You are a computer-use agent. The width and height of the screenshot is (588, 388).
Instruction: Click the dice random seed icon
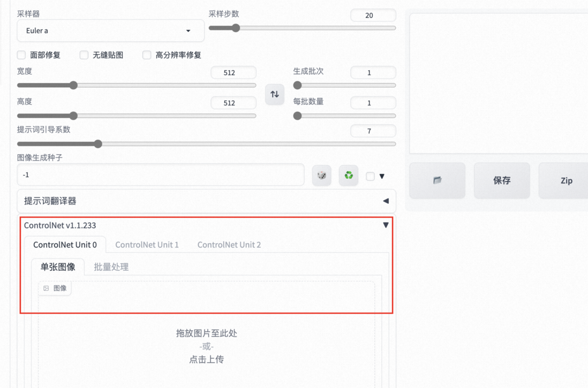click(x=322, y=176)
